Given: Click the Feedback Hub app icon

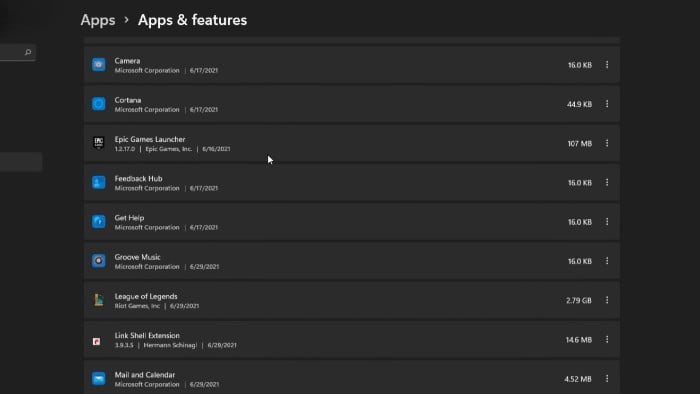Looking at the screenshot, I should (x=99, y=182).
